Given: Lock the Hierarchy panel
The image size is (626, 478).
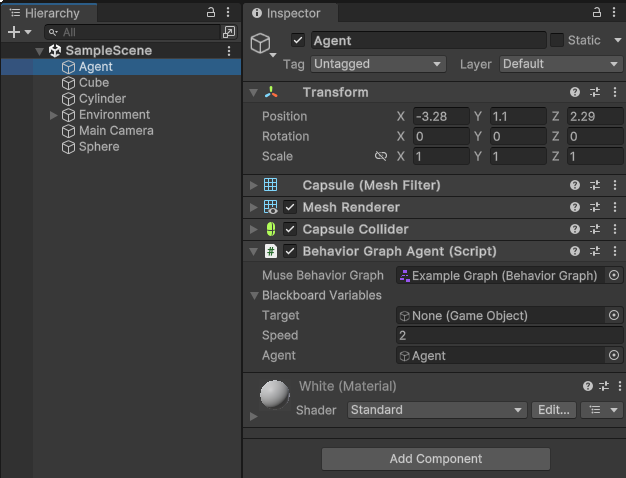Looking at the screenshot, I should [211, 12].
